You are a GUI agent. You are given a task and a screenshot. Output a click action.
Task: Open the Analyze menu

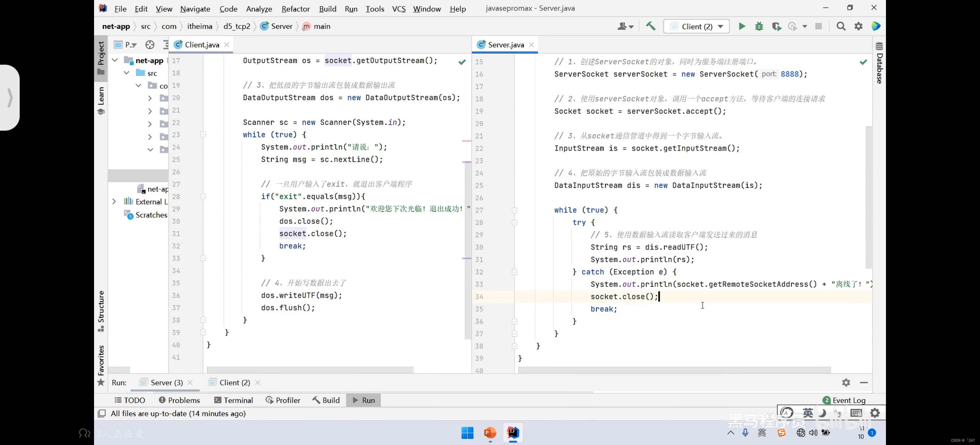[259, 9]
